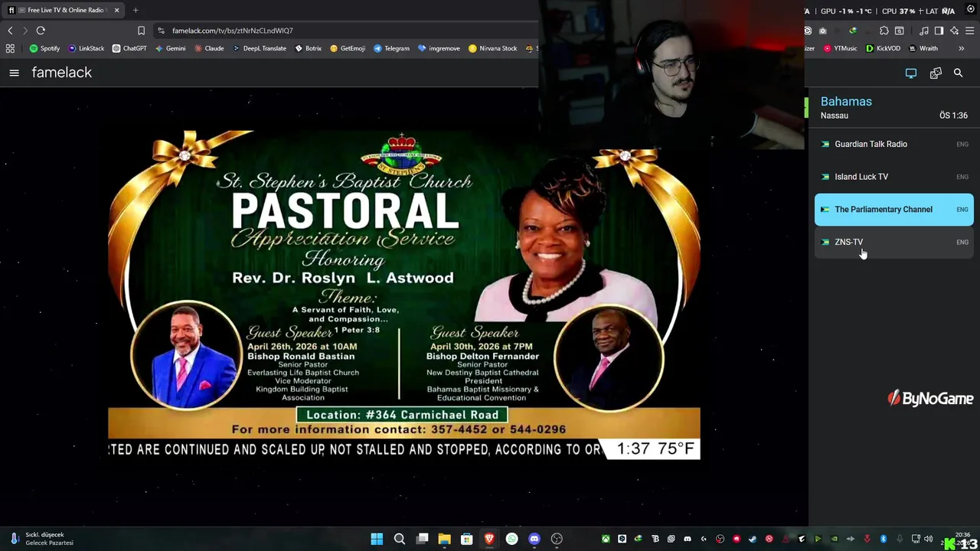Click the Brave browser taskbar icon
The height and width of the screenshot is (551, 980).
[489, 539]
